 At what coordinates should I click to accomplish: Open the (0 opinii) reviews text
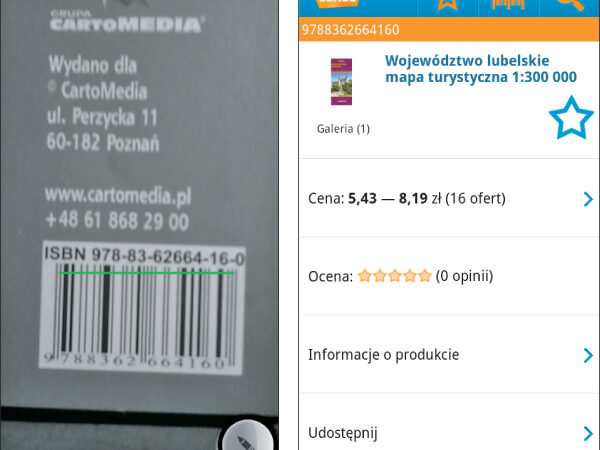click(464, 276)
